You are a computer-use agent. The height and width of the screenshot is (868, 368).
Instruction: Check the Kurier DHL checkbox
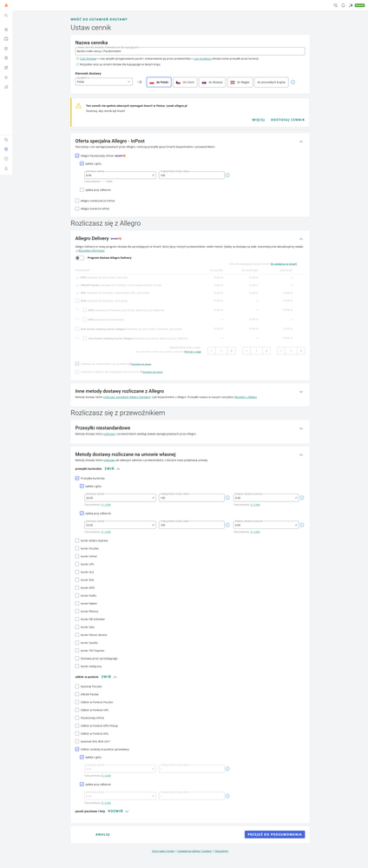pos(77,580)
